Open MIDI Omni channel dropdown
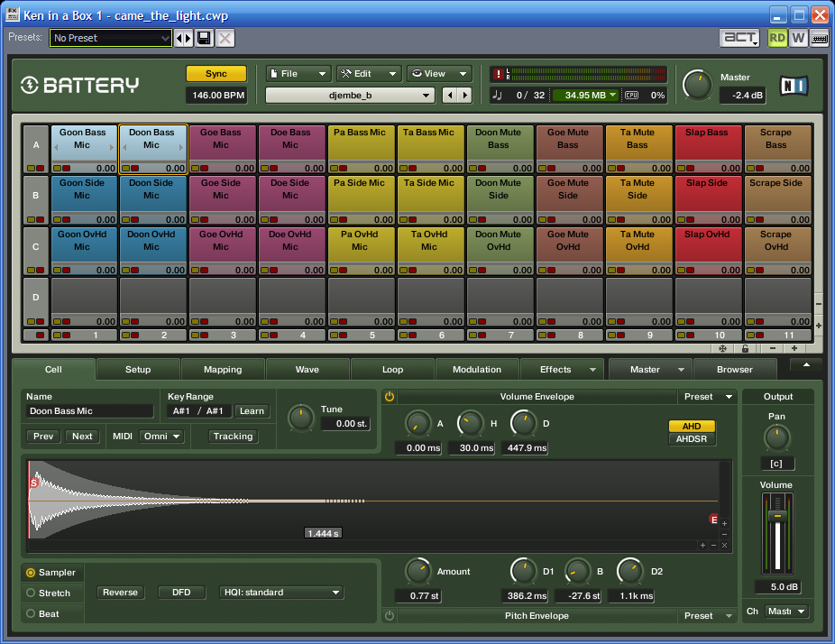 point(161,437)
